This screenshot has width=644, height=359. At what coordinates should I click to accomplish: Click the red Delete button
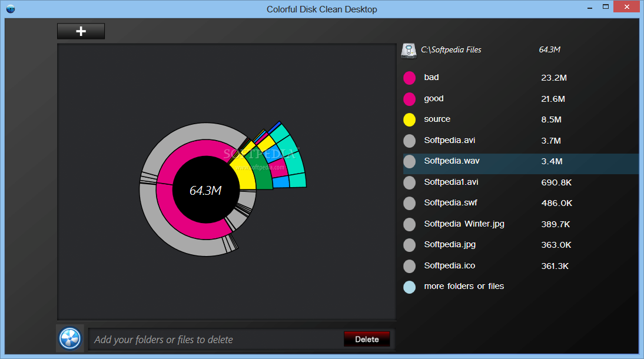point(367,339)
